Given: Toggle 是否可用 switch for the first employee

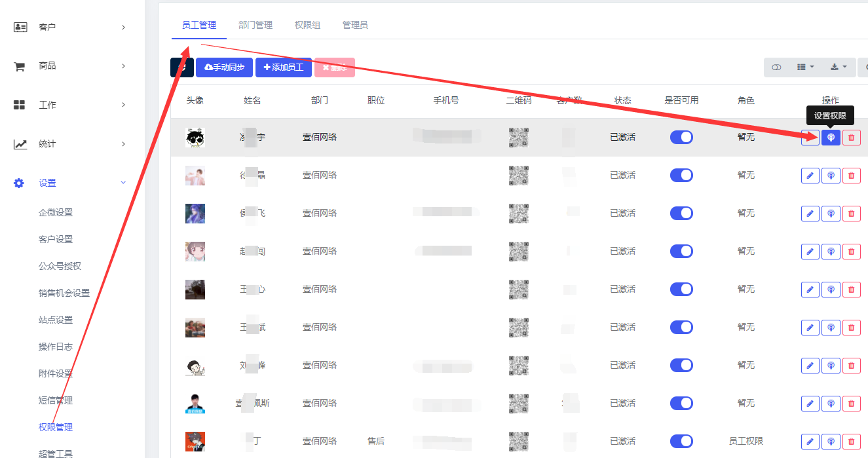Looking at the screenshot, I should coord(681,138).
